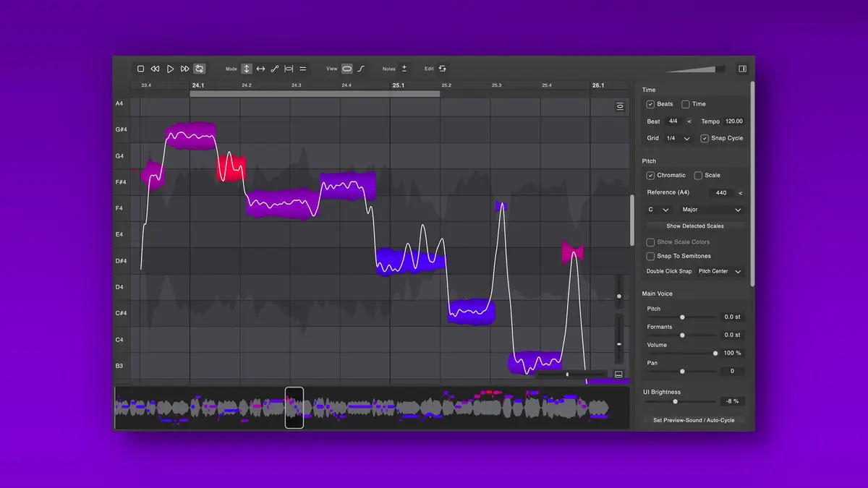Viewport: 868px width, 488px height.
Task: Click the 25.1 marker on the timeline ruler
Action: [x=399, y=85]
